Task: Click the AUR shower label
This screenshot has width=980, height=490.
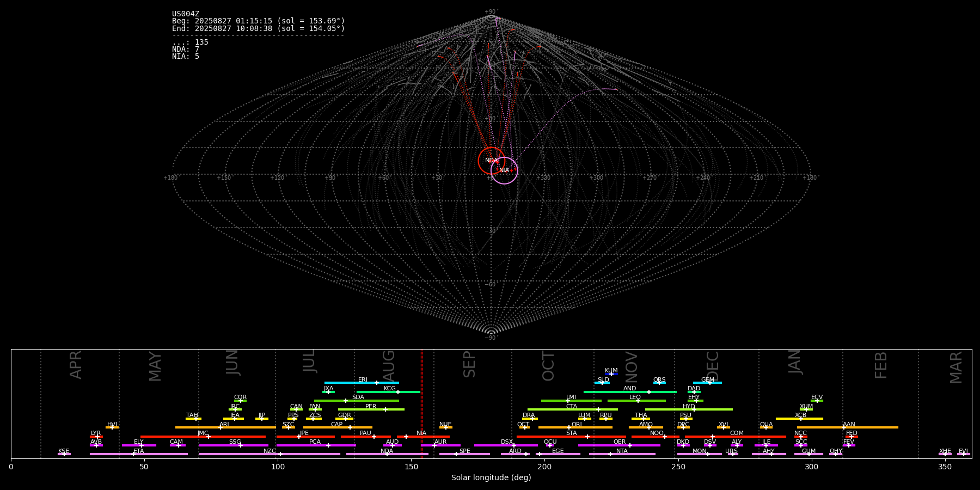Action: pos(440,442)
